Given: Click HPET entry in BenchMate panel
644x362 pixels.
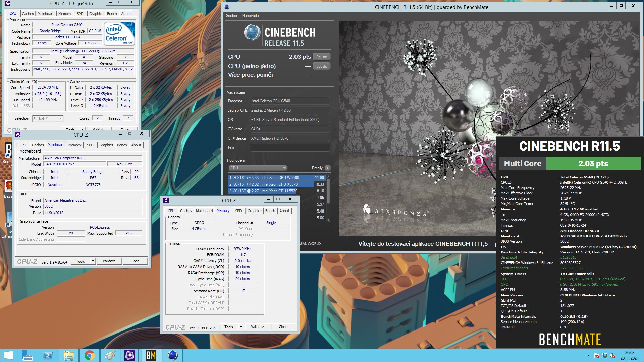Looking at the screenshot, I should (x=505, y=279).
